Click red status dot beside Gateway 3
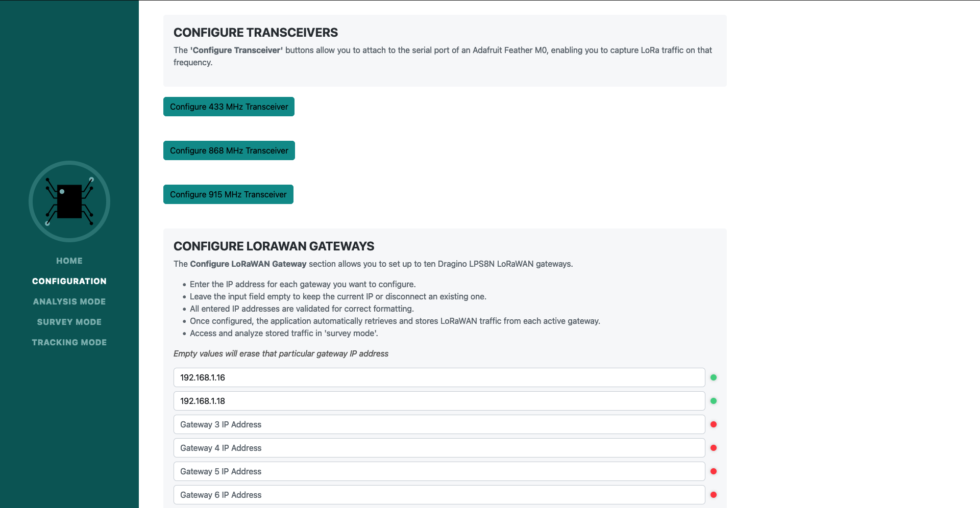 point(714,424)
